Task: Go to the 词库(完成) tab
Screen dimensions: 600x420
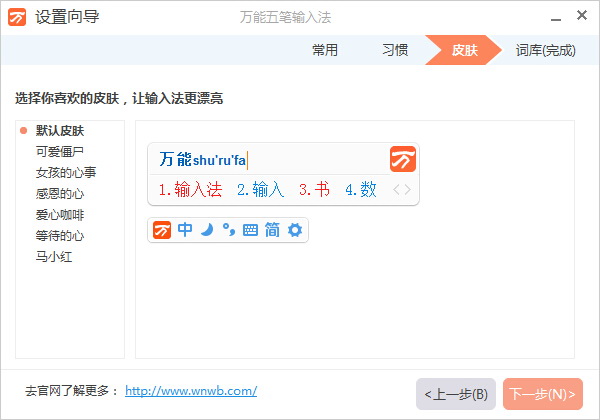Action: click(545, 50)
